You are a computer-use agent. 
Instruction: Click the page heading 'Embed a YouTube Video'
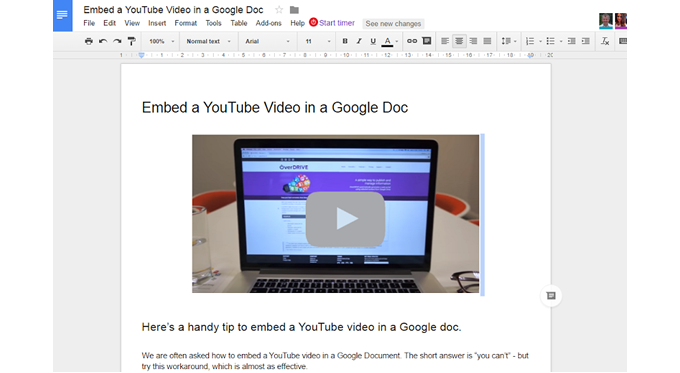tap(275, 108)
